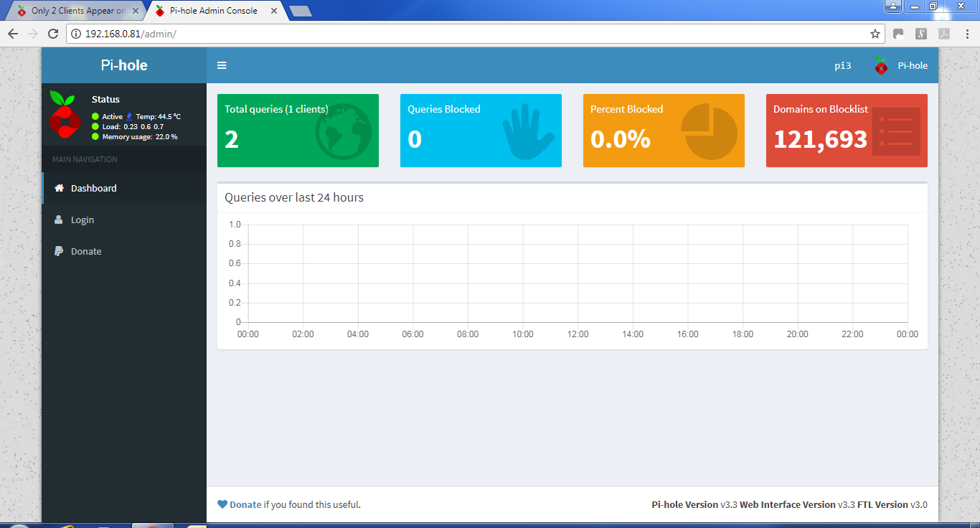
Task: Reload the Pi-hole admin page
Action: 53,34
